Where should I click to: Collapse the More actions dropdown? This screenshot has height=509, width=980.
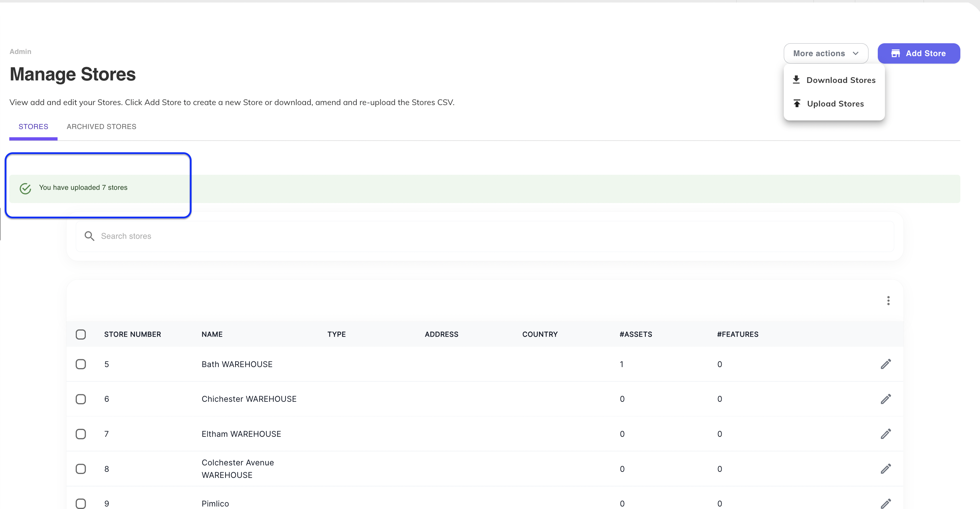coord(826,53)
